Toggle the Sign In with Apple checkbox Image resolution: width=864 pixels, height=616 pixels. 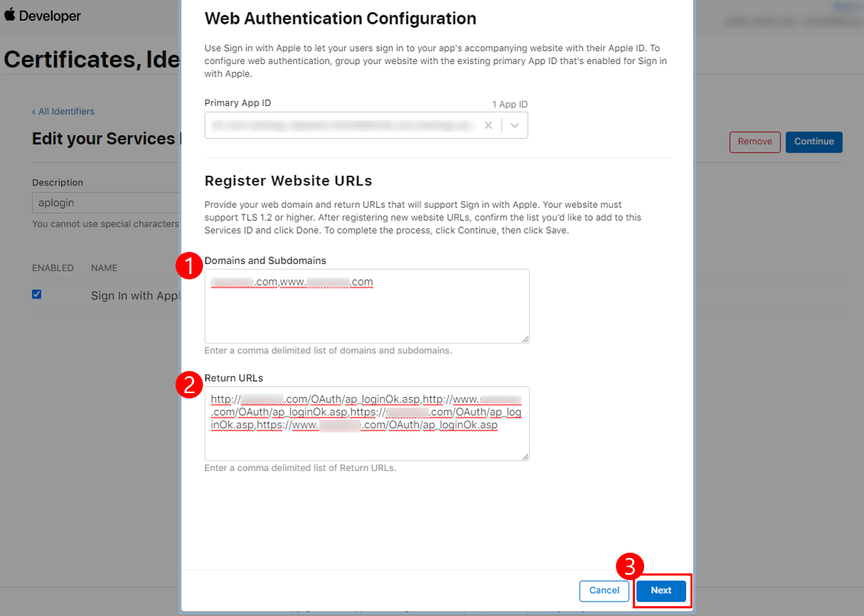(37, 295)
